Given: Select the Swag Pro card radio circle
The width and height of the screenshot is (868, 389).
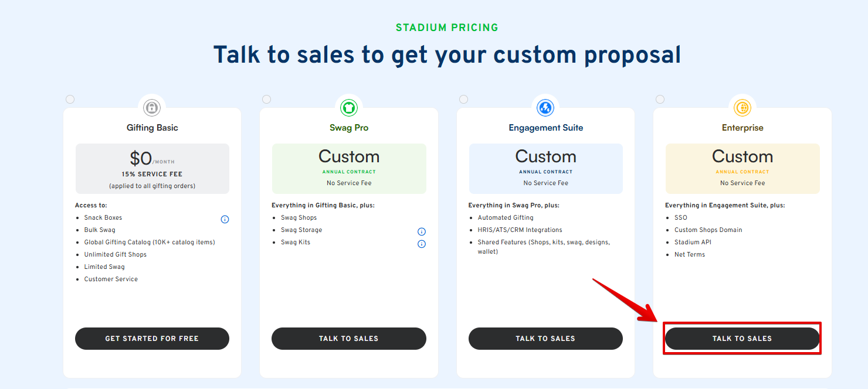Looking at the screenshot, I should click(266, 99).
